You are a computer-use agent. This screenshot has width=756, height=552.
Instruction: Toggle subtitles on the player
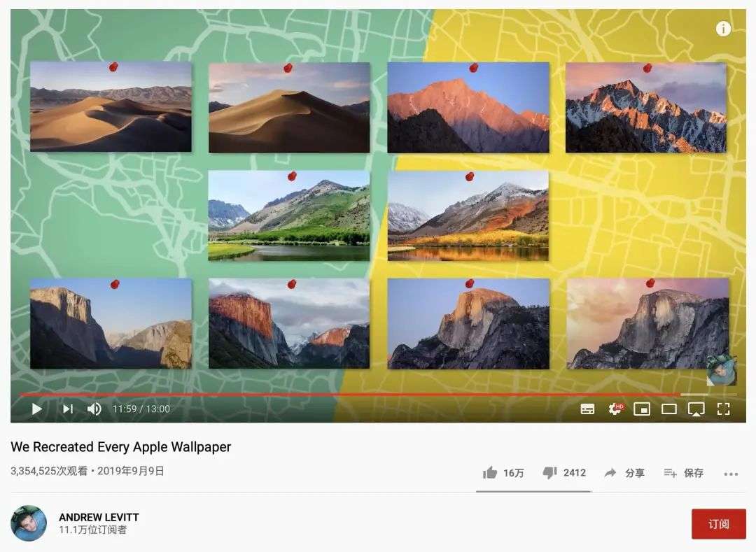point(587,409)
